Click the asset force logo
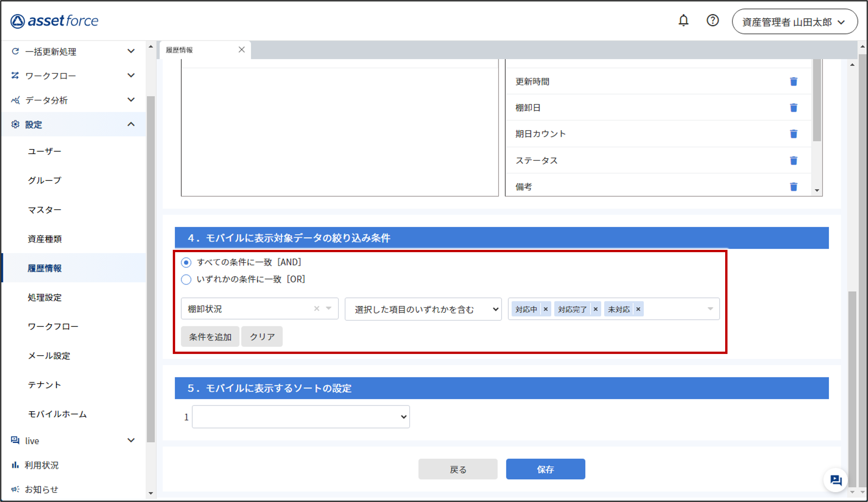 (x=54, y=21)
